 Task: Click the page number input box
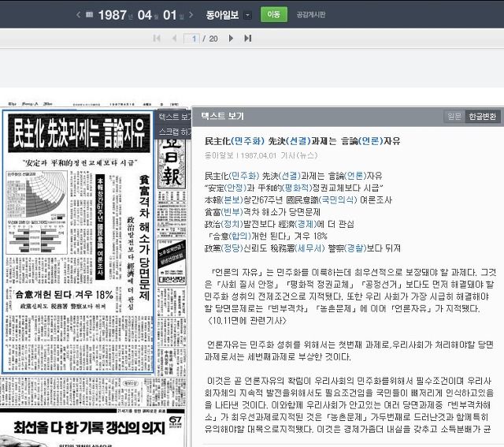pyautogui.click(x=191, y=39)
